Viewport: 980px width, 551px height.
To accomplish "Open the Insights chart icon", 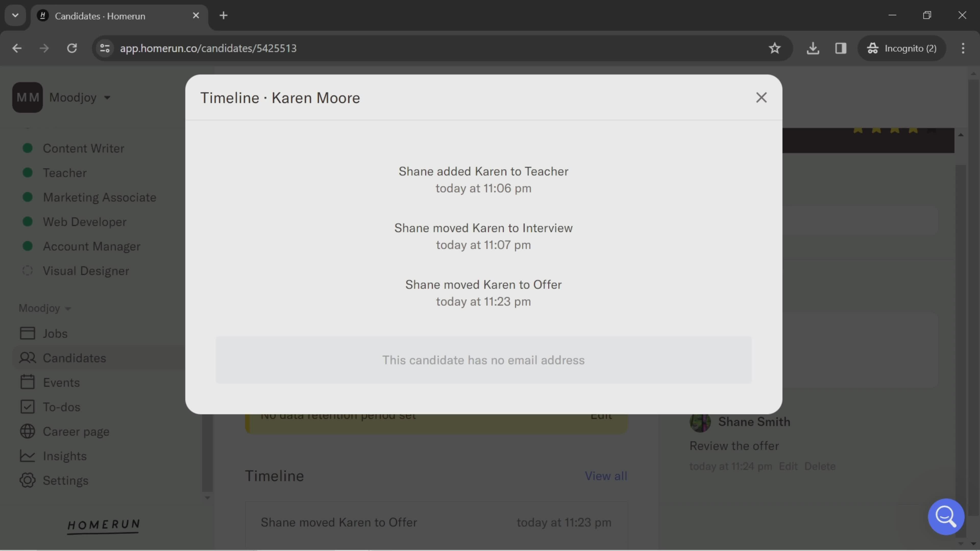I will tap(27, 456).
